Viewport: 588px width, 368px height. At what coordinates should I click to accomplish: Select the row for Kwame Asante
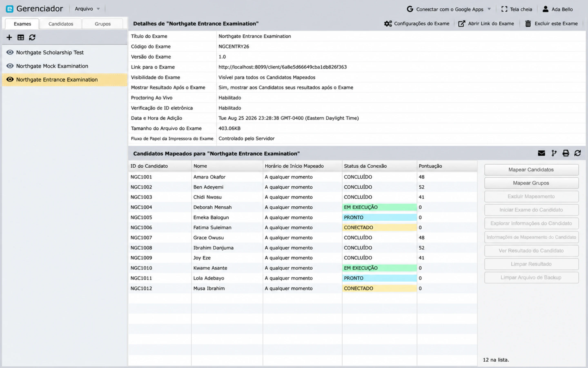[303, 268]
